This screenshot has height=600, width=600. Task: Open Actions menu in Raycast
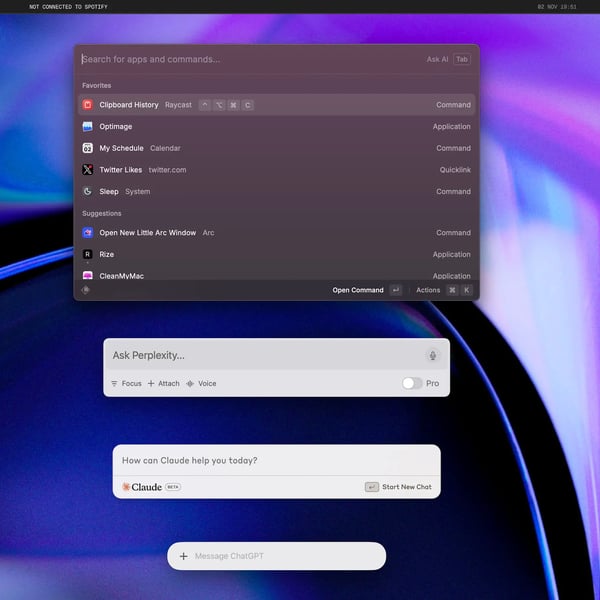click(x=428, y=290)
